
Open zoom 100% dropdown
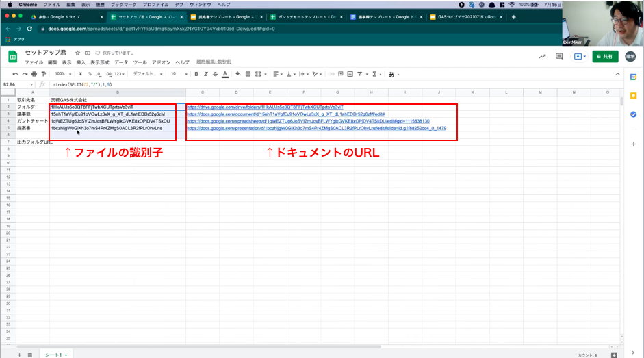point(63,74)
